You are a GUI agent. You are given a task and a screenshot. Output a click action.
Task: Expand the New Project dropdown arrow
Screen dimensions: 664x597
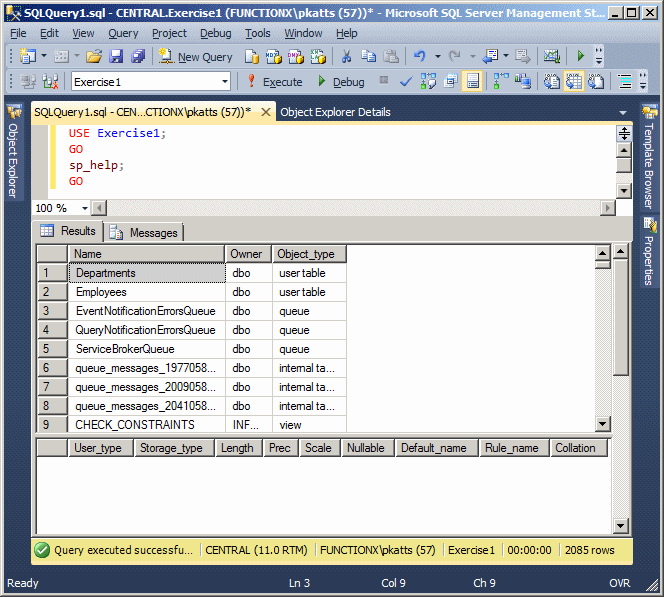(x=44, y=56)
